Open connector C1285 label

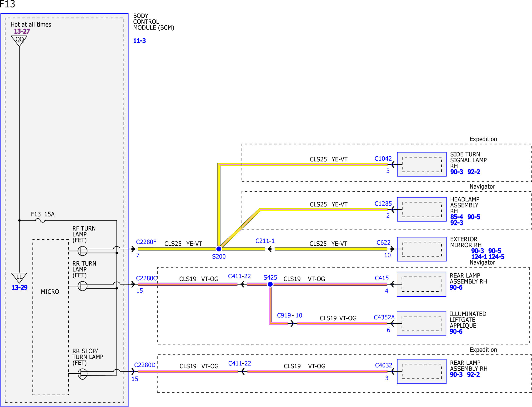[383, 203]
